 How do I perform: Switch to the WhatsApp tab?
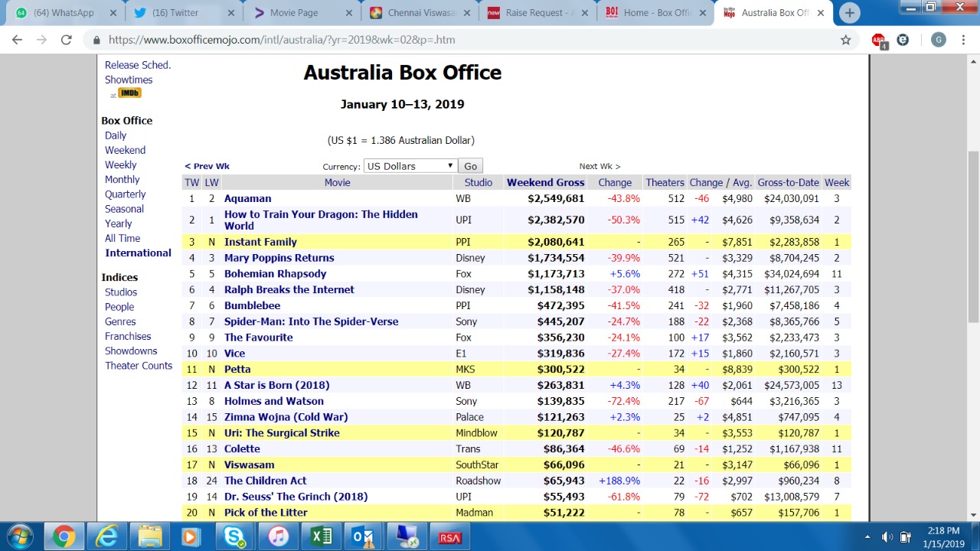tap(63, 13)
